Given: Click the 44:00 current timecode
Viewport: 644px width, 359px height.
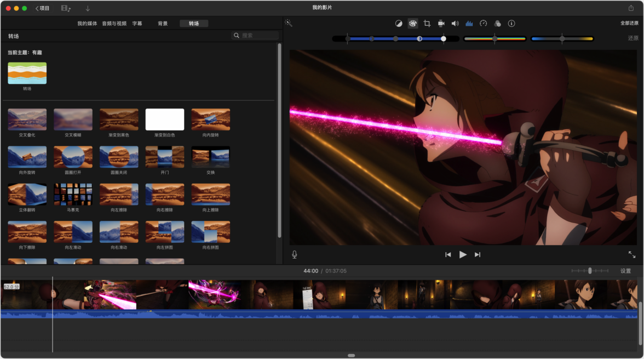Looking at the screenshot, I should click(311, 271).
